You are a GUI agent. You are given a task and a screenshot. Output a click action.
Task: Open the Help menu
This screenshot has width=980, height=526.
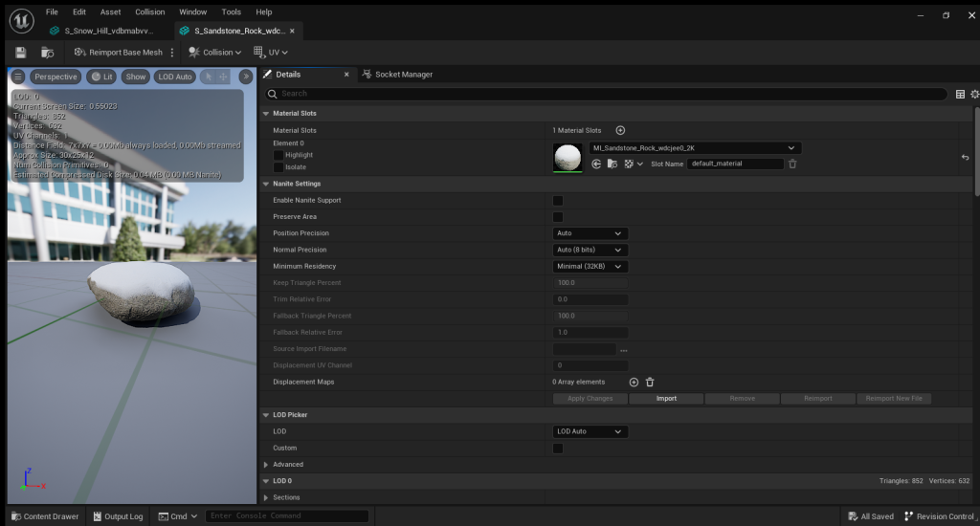(x=264, y=11)
